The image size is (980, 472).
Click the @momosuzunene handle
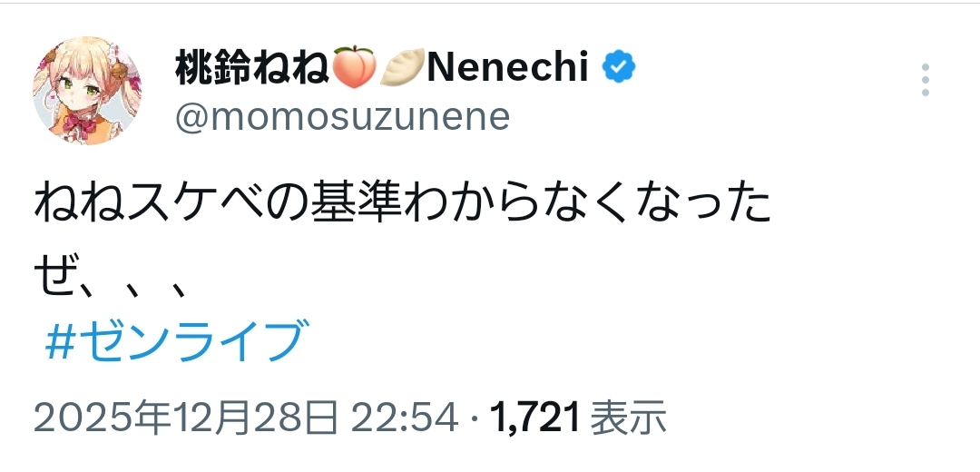(x=342, y=117)
